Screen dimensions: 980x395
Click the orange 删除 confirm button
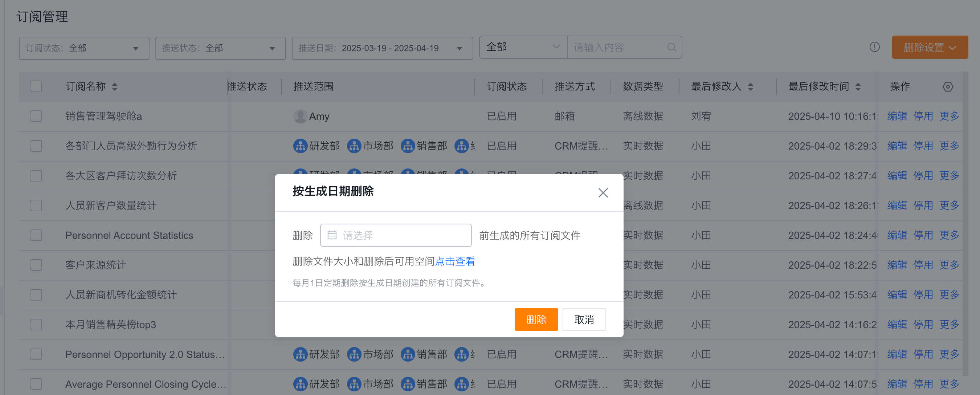[536, 319]
